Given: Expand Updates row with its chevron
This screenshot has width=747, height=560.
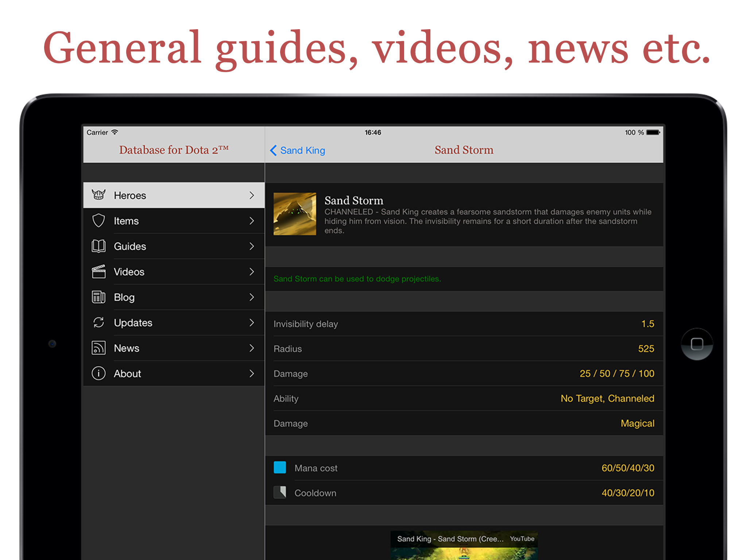Looking at the screenshot, I should point(252,322).
